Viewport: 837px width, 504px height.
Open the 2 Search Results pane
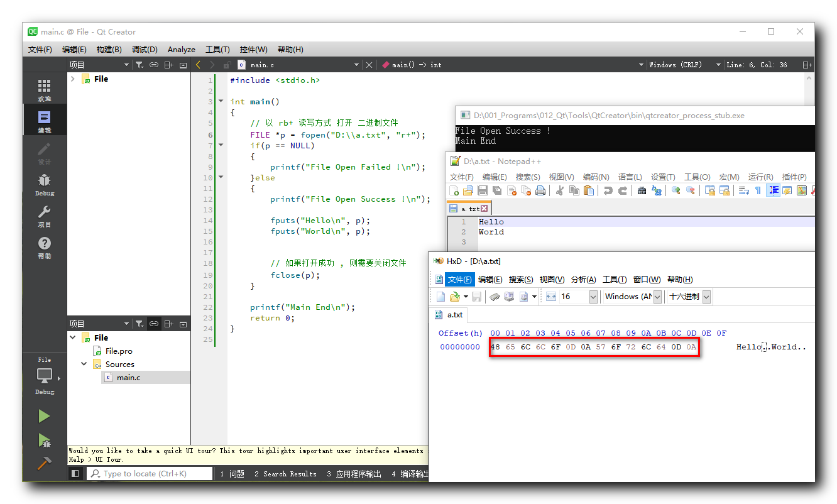(285, 474)
